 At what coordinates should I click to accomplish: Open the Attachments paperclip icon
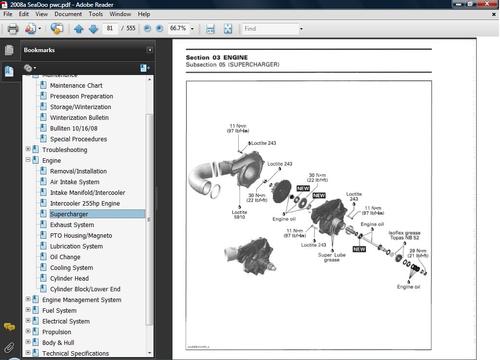pyautogui.click(x=9, y=347)
